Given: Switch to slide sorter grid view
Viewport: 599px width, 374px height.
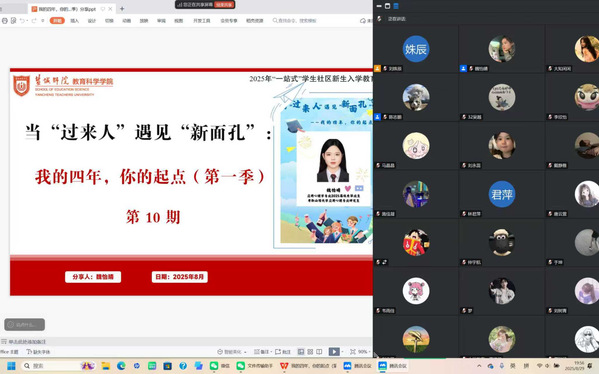Looking at the screenshot, I should coord(310,351).
